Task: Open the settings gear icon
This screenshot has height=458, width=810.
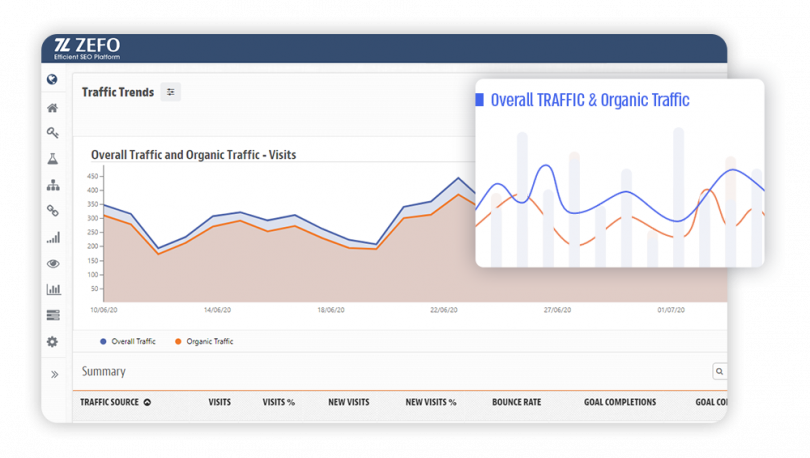Action: [52, 342]
